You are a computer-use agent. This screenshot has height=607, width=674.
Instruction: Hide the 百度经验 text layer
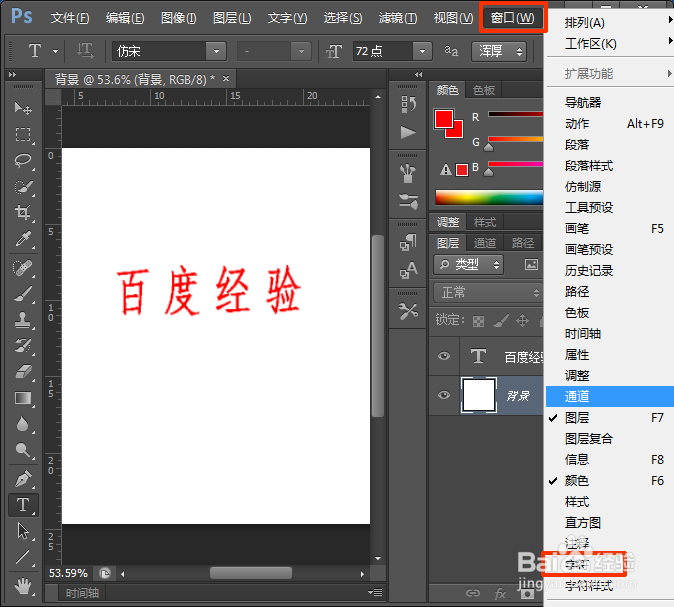444,356
